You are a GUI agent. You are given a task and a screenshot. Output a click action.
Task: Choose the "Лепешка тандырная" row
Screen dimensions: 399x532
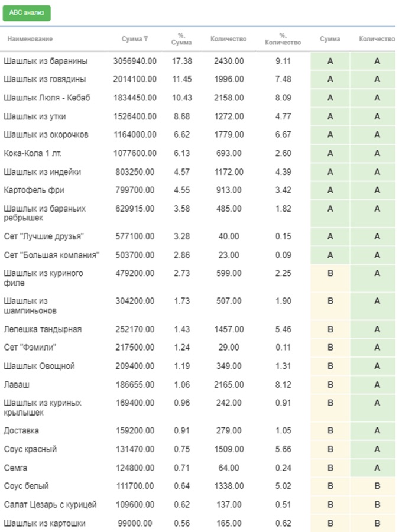tap(43, 329)
